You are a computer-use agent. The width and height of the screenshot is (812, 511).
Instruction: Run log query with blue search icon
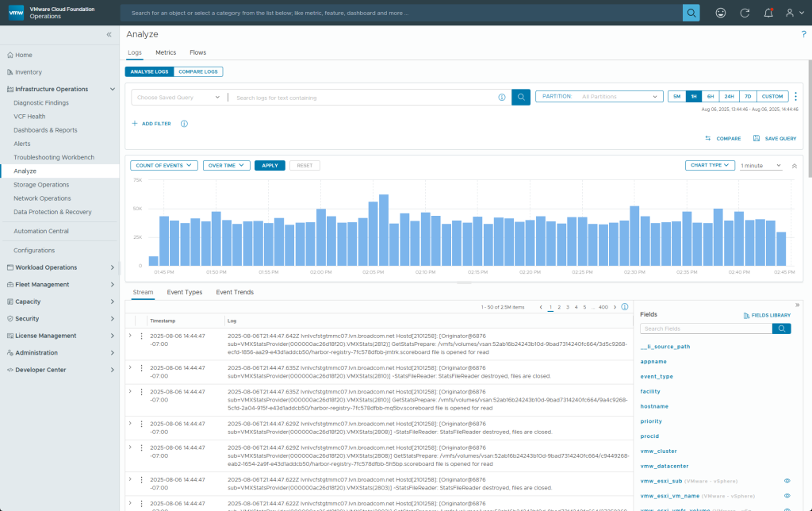pos(521,97)
